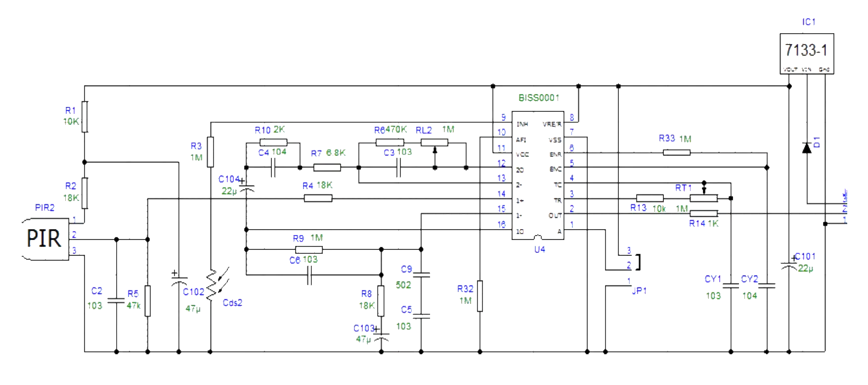Select the pin number 9 beside INH
868x385 pixels.
click(503, 117)
